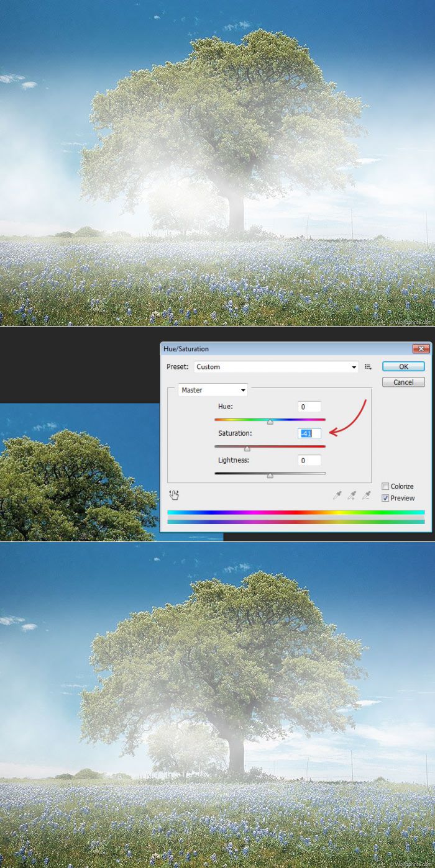This screenshot has height=868, width=435.
Task: Close the Hue/Saturation dialog
Action: [x=421, y=349]
